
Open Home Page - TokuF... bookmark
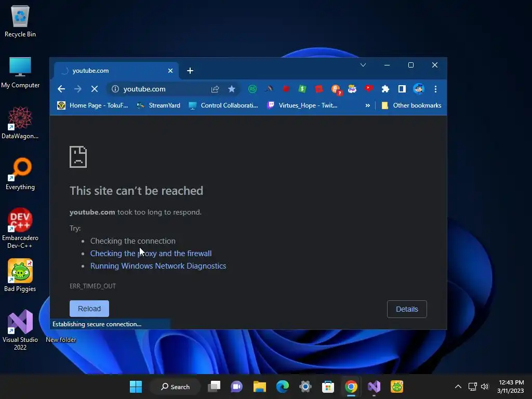pyautogui.click(x=92, y=105)
